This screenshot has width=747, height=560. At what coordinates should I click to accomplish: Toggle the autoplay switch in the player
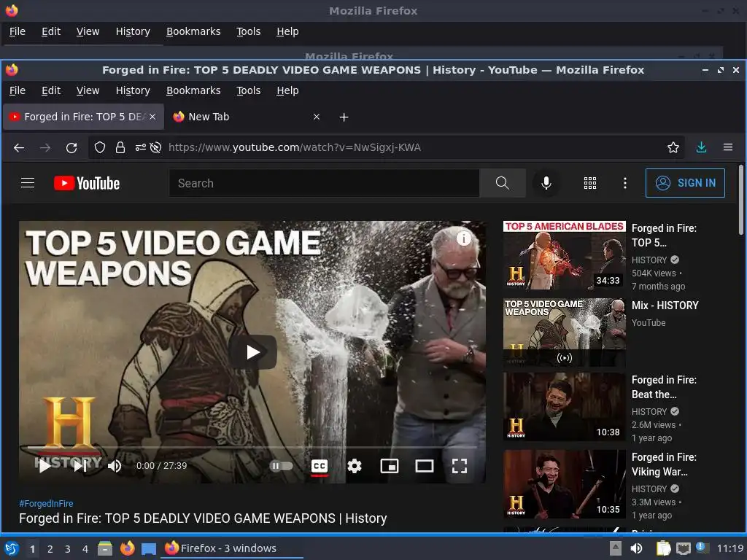click(x=281, y=466)
